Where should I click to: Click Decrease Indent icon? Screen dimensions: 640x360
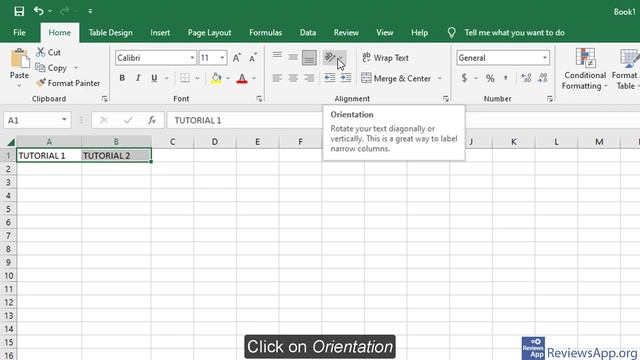tap(330, 78)
